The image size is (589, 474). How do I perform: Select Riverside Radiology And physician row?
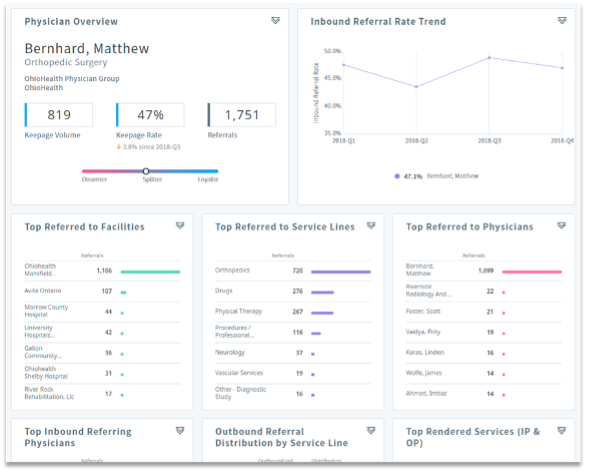coord(484,291)
